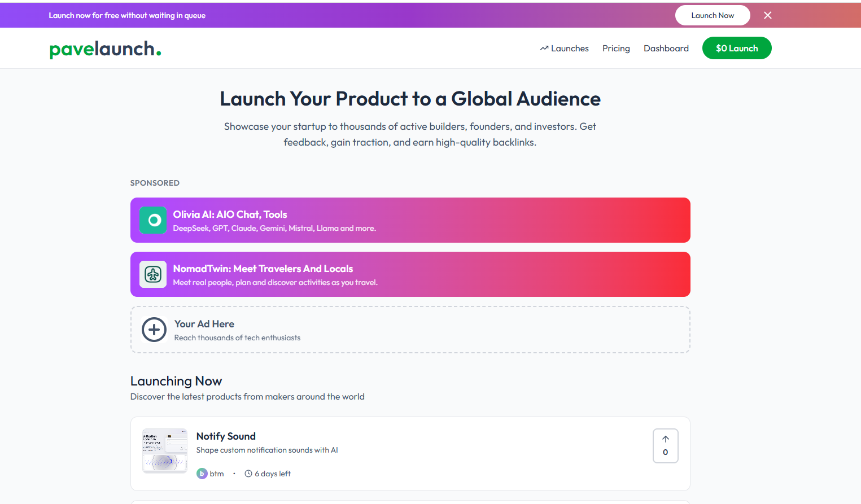Click the green $0 Launch button
Image resolution: width=861 pixels, height=504 pixels.
pos(737,48)
